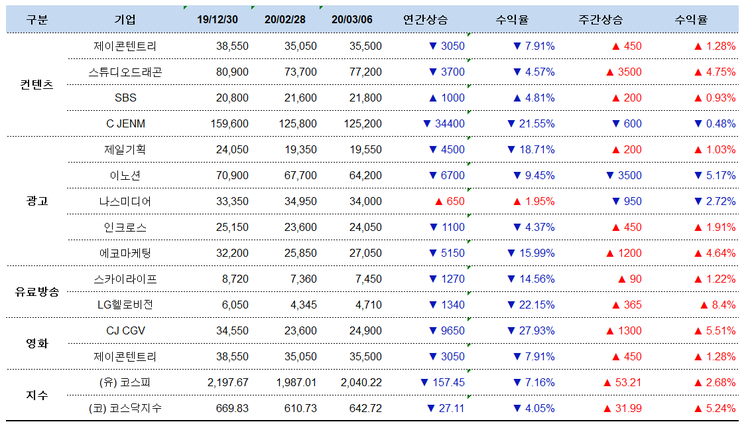Click the ▲ 1300 weekly change for CJ CGV

[x=624, y=330]
